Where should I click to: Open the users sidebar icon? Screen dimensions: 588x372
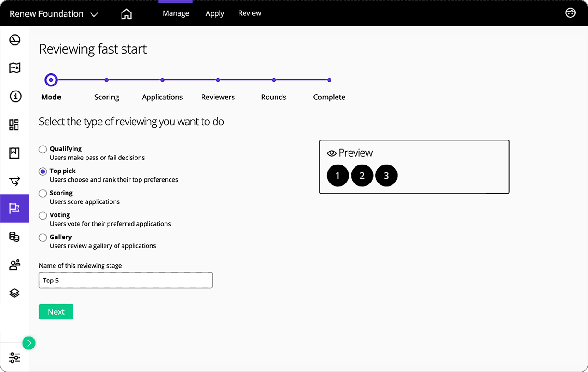click(15, 265)
